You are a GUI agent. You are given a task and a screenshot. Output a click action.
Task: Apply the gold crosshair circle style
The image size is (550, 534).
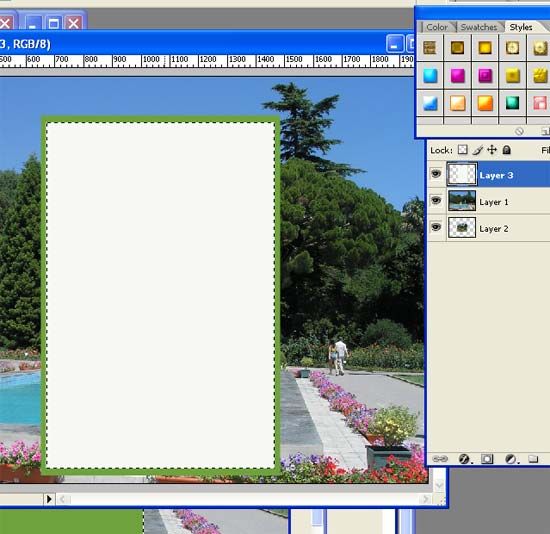512,48
